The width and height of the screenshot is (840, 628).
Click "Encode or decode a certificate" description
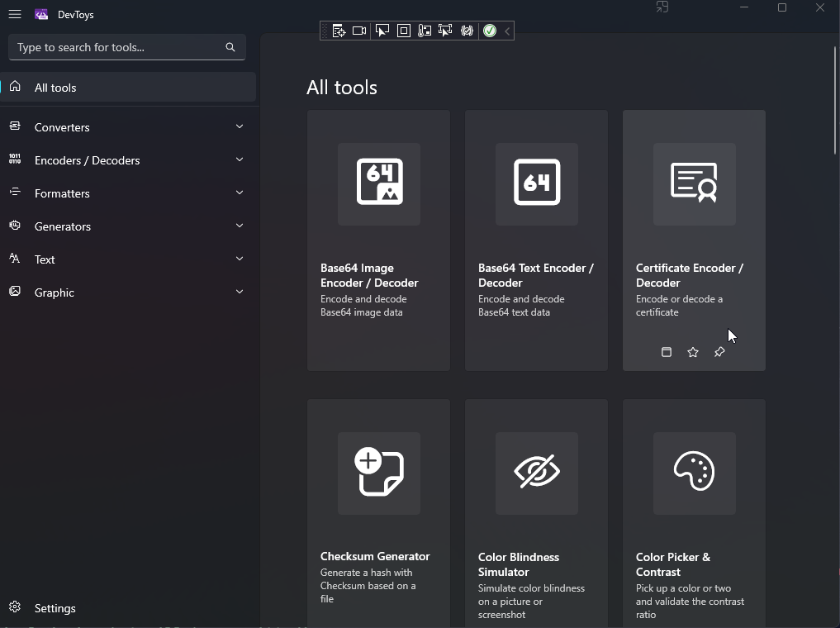(679, 306)
